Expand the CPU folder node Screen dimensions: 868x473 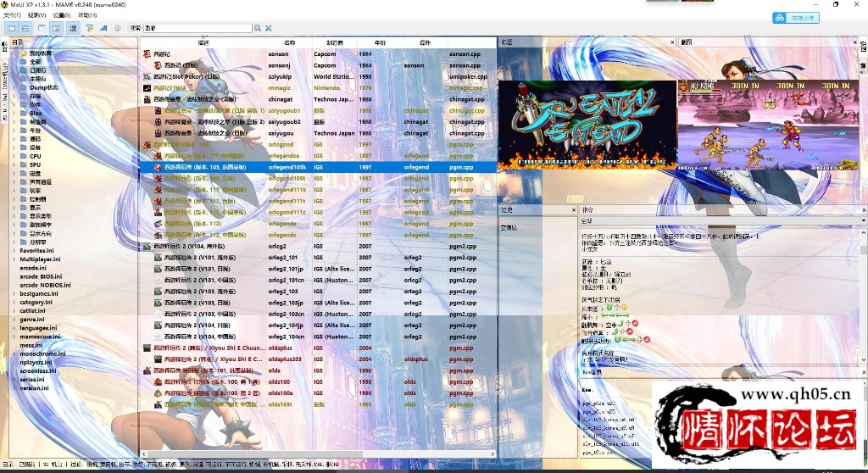pos(14,156)
